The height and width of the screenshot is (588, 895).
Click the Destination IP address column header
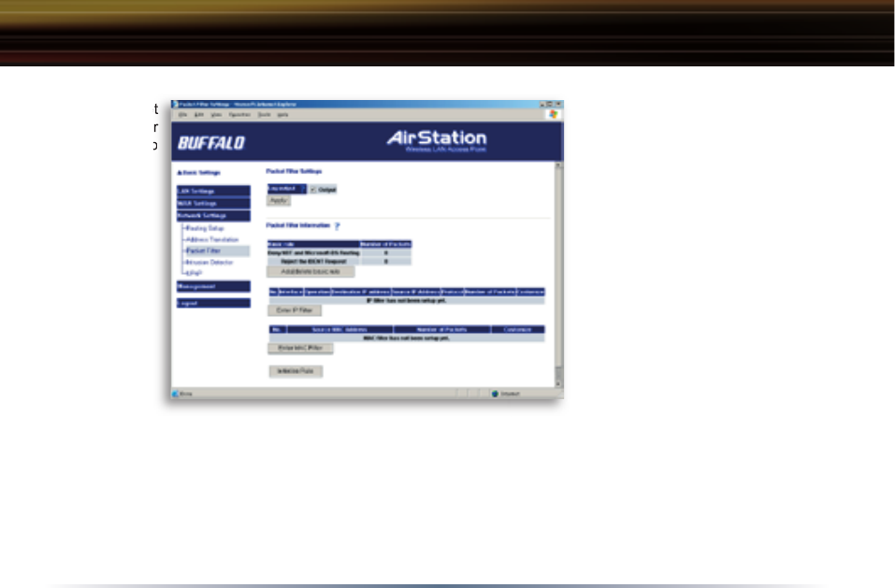coord(361,292)
